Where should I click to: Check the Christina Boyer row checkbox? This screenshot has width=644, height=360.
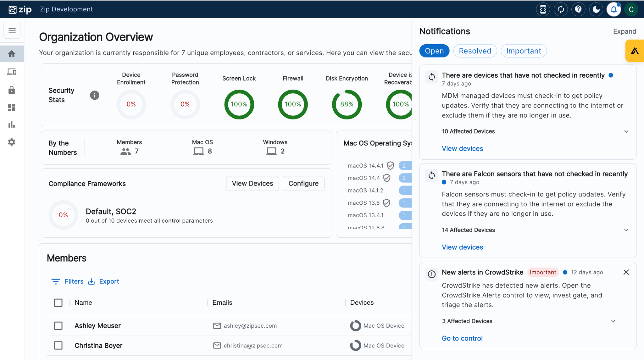tap(58, 346)
